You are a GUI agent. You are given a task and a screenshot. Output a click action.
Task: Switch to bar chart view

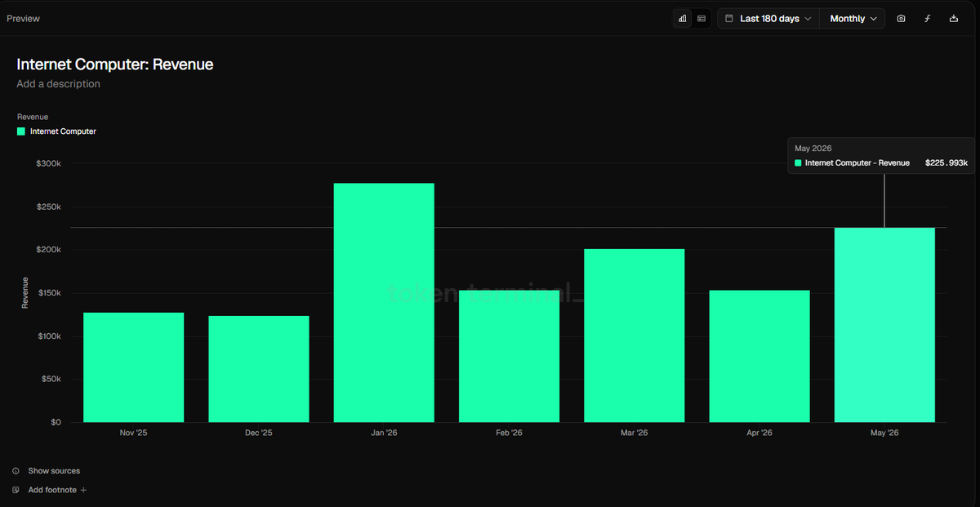coord(682,18)
